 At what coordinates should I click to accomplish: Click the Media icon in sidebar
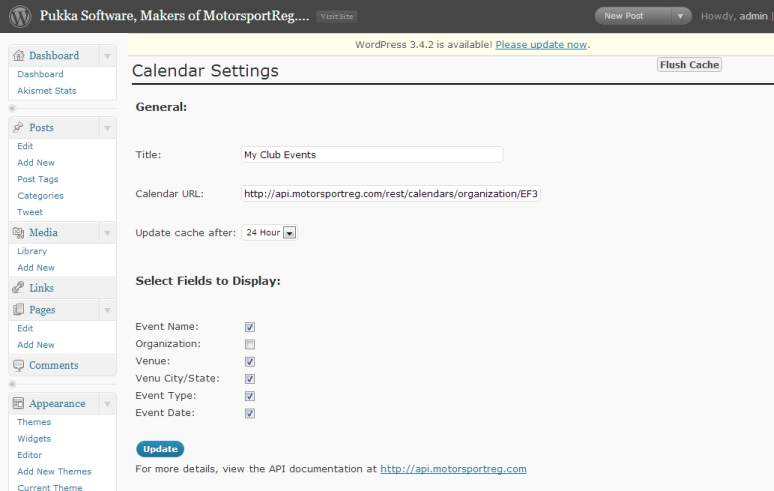tap(18, 233)
